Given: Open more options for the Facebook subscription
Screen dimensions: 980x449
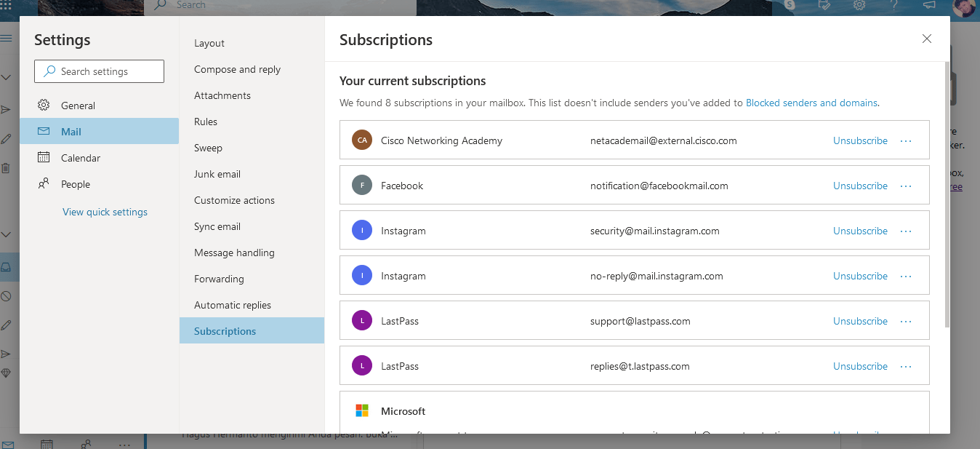Looking at the screenshot, I should point(906,186).
